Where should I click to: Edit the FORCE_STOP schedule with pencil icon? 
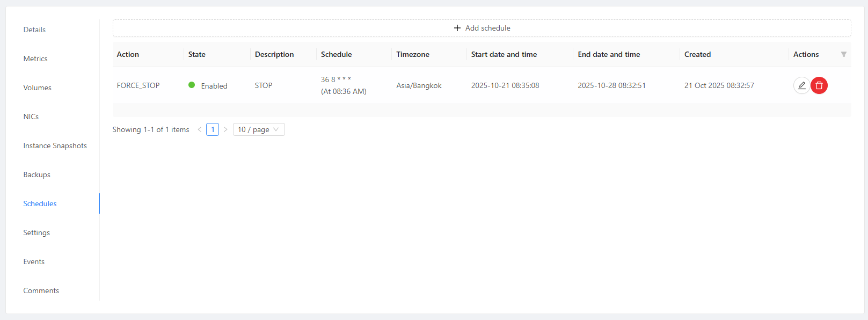click(x=801, y=85)
